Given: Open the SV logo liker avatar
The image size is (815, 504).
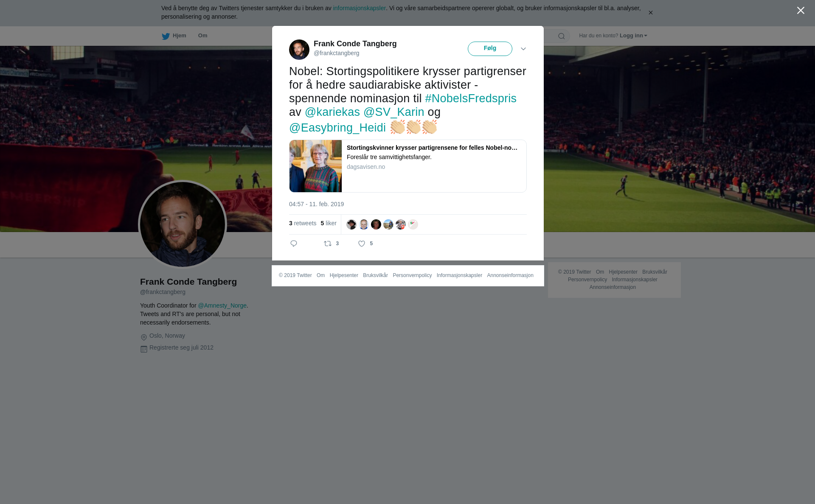Looking at the screenshot, I should click(x=413, y=224).
